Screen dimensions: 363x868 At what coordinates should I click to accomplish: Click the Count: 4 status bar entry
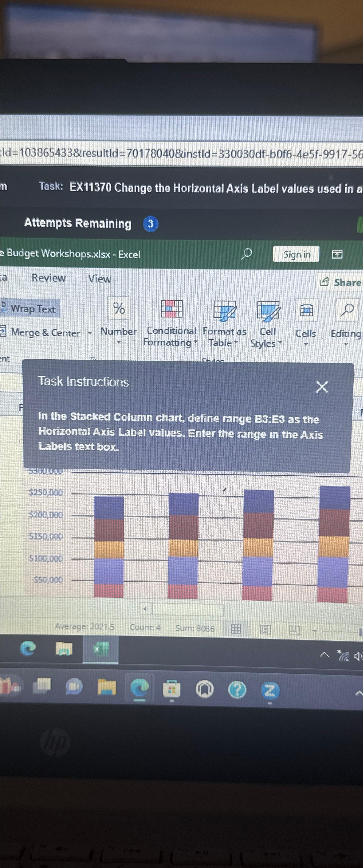coord(145,627)
